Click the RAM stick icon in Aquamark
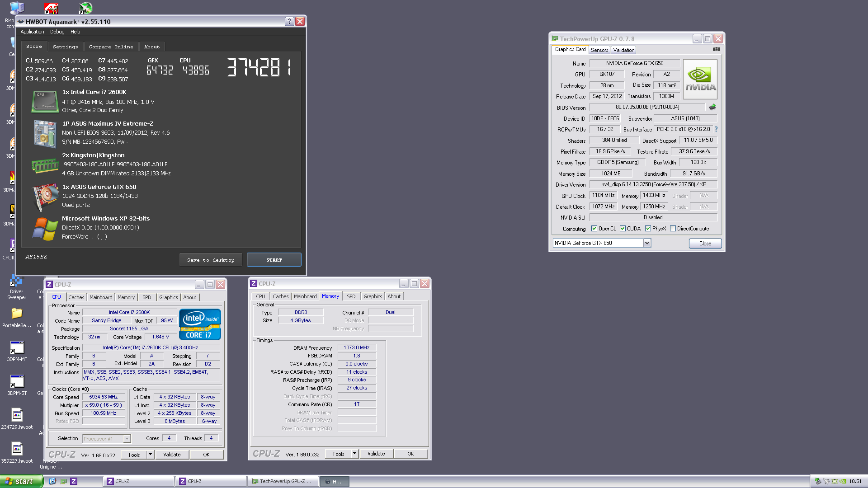868x488 pixels. [x=45, y=165]
